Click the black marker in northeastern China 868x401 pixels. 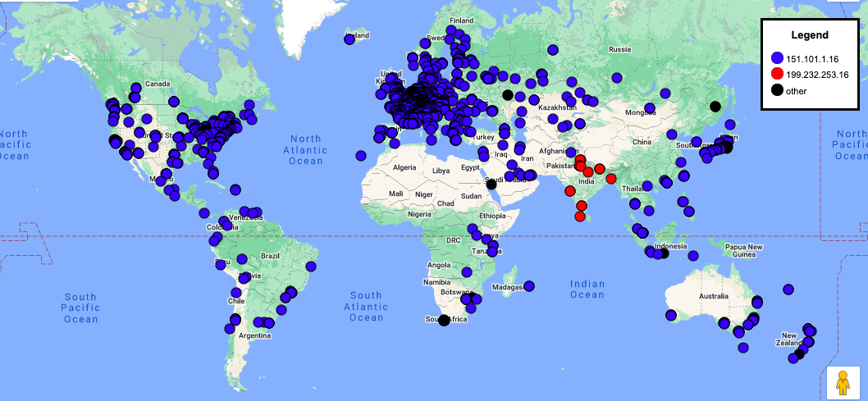[715, 107]
